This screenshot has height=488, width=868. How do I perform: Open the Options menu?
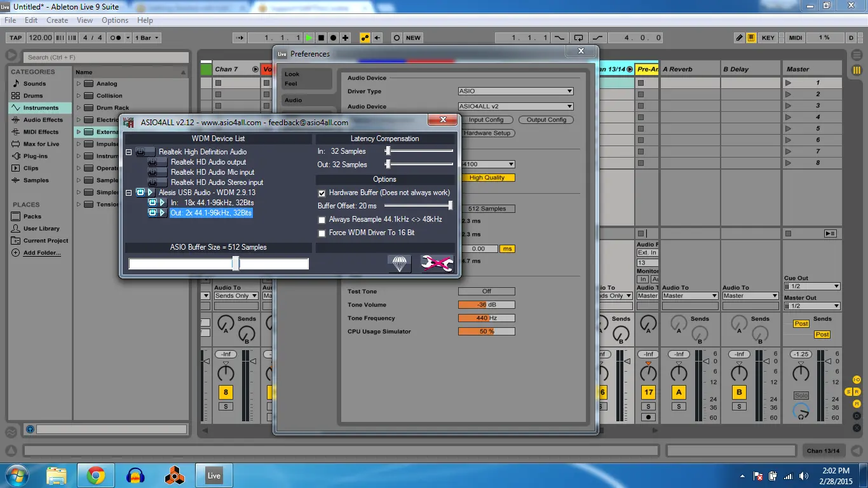pos(115,20)
